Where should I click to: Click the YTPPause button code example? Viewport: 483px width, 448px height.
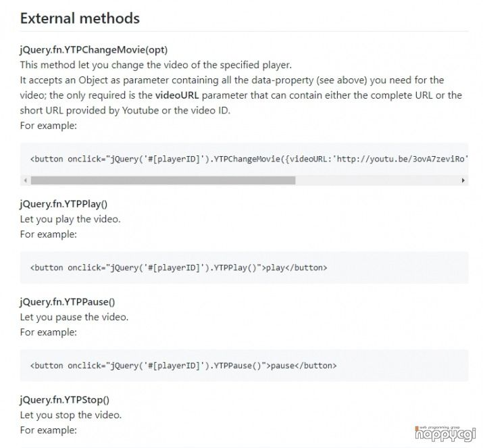[x=183, y=366]
